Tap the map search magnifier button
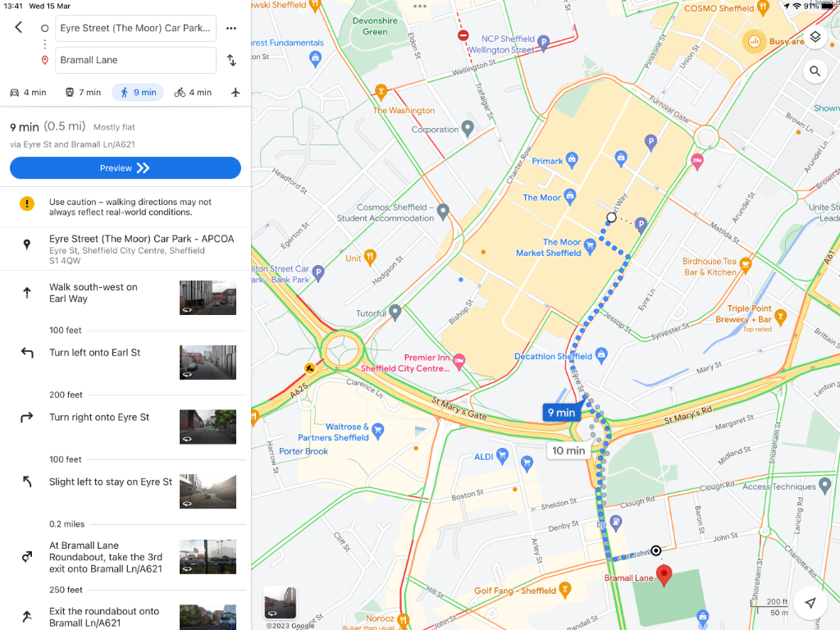Image resolution: width=840 pixels, height=630 pixels. click(815, 71)
